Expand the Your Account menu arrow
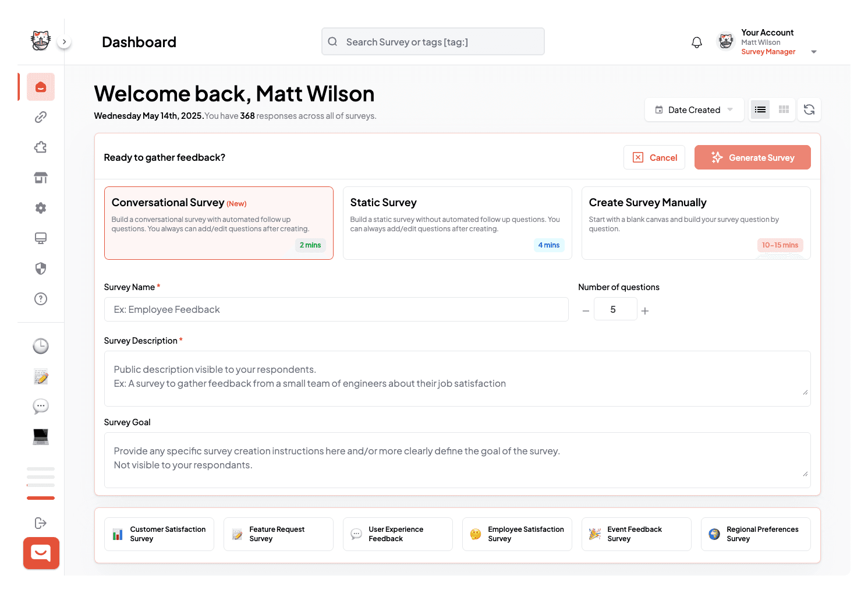868x593 pixels. click(x=813, y=52)
